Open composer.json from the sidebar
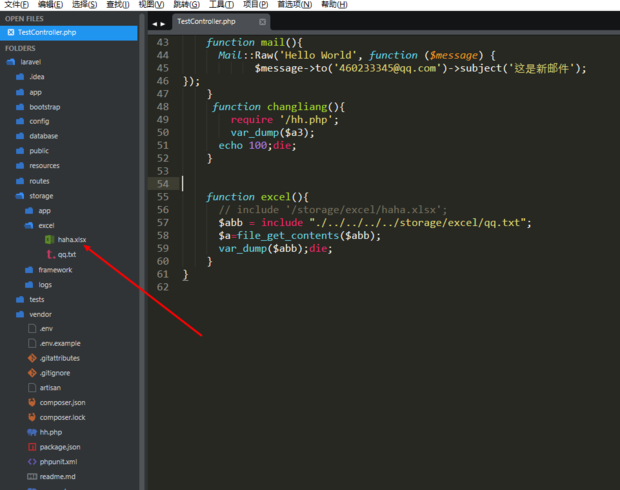Image resolution: width=620 pixels, height=490 pixels. click(62, 403)
